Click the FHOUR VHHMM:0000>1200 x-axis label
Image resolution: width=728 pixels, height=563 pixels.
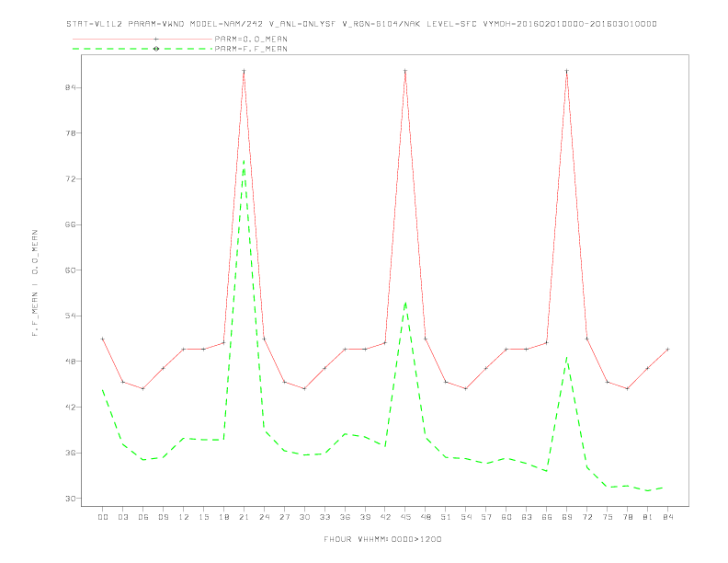(x=382, y=539)
